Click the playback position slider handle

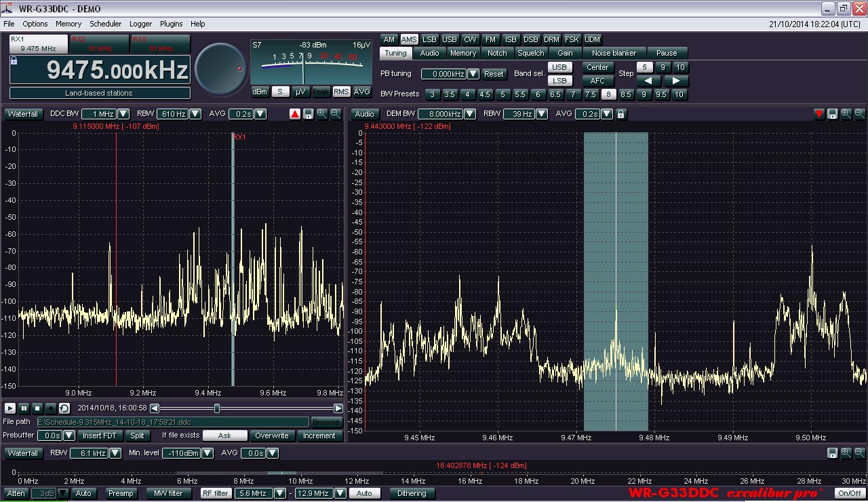pyautogui.click(x=217, y=408)
